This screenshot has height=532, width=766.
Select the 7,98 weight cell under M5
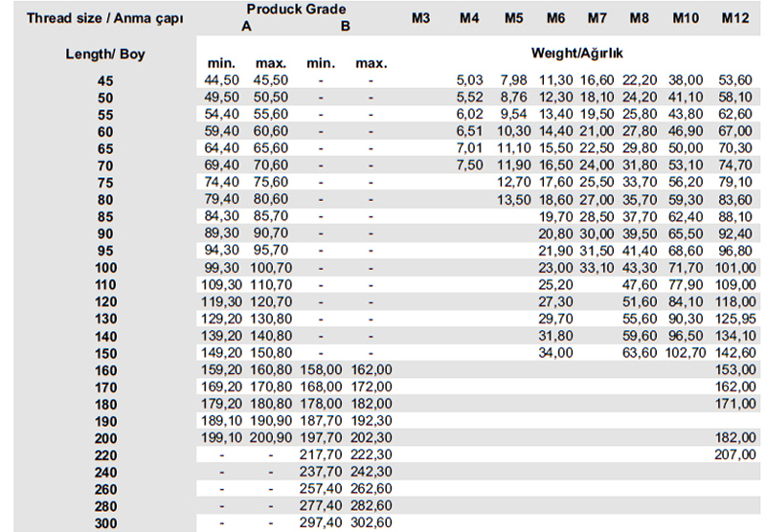tap(514, 81)
